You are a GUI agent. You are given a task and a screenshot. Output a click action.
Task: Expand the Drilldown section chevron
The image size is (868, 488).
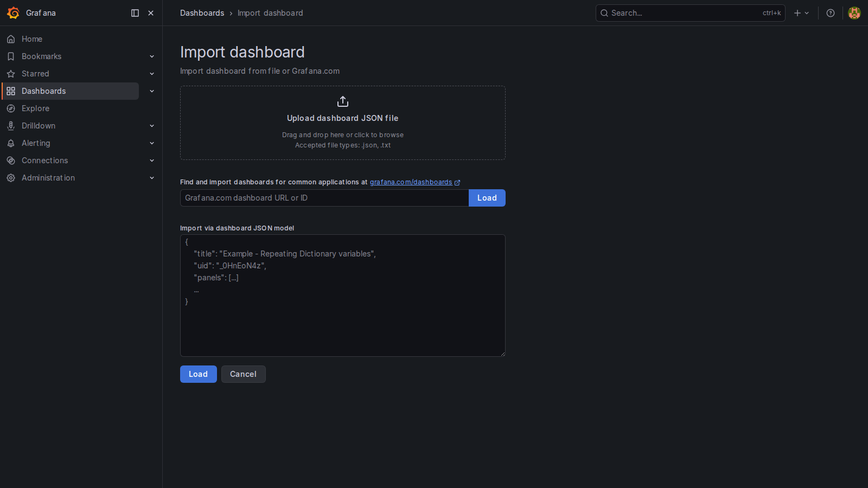click(152, 126)
